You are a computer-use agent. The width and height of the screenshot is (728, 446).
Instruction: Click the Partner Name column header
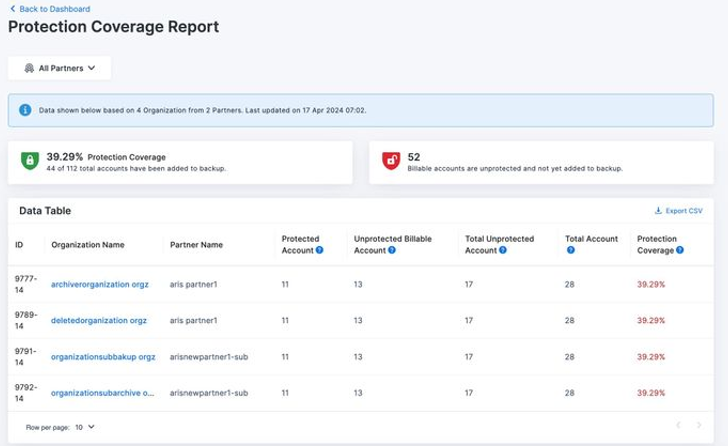[x=196, y=245]
